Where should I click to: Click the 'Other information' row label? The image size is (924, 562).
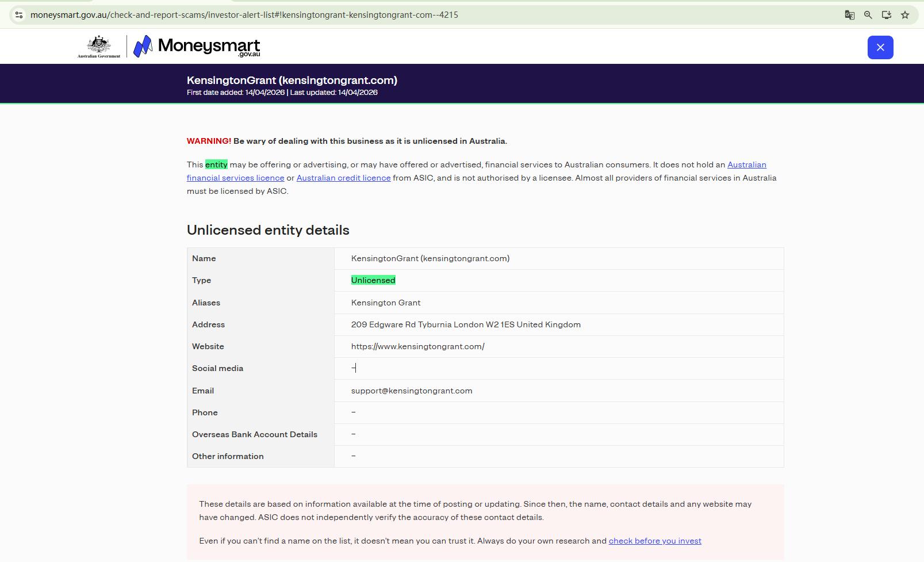228,456
